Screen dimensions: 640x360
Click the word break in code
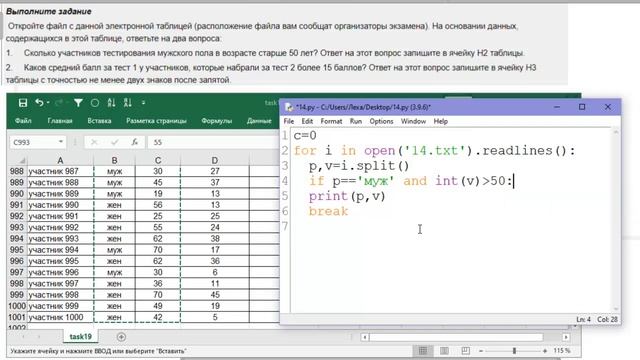pos(328,211)
